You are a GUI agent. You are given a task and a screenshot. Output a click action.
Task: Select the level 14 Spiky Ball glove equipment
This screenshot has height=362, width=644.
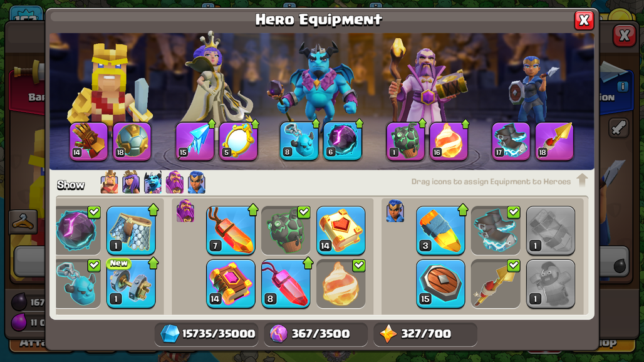click(88, 141)
